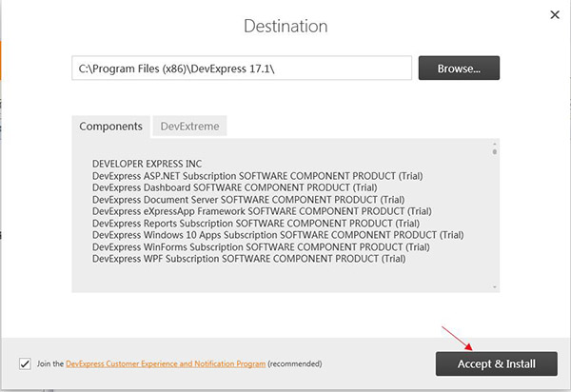Click the Browse... button
571x392 pixels.
459,69
